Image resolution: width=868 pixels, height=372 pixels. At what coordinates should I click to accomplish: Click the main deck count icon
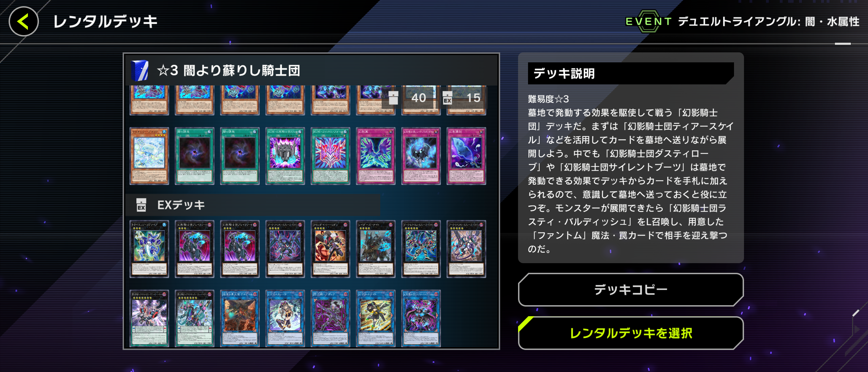(x=393, y=98)
